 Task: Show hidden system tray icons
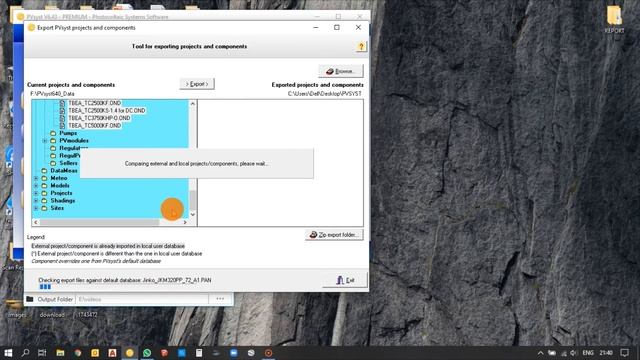coord(540,353)
